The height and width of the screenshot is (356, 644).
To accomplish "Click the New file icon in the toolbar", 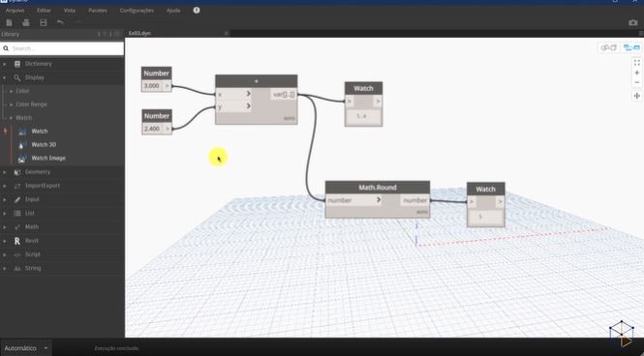I will pos(9,22).
